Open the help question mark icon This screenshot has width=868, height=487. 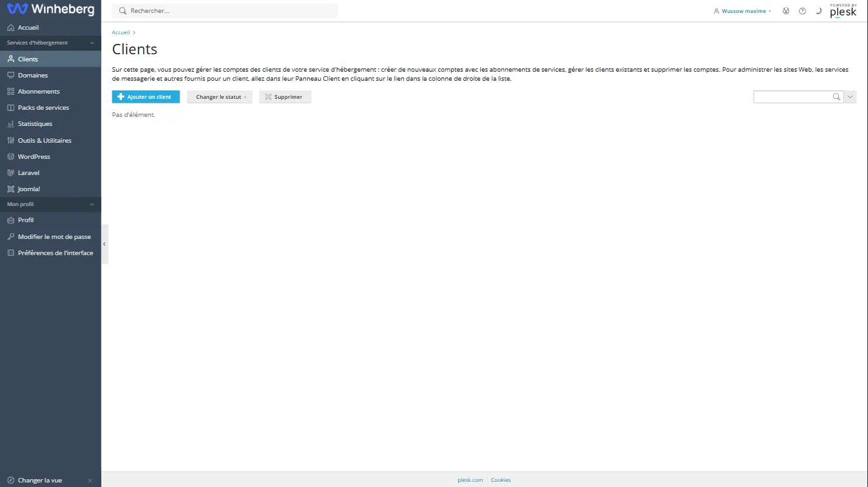(802, 11)
